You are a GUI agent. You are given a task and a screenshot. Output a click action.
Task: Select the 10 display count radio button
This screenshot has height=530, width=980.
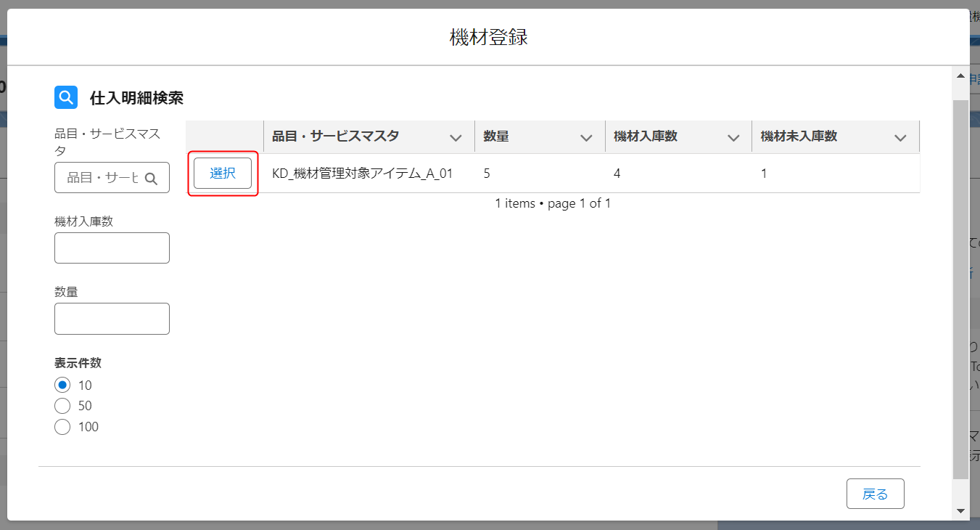coord(62,386)
